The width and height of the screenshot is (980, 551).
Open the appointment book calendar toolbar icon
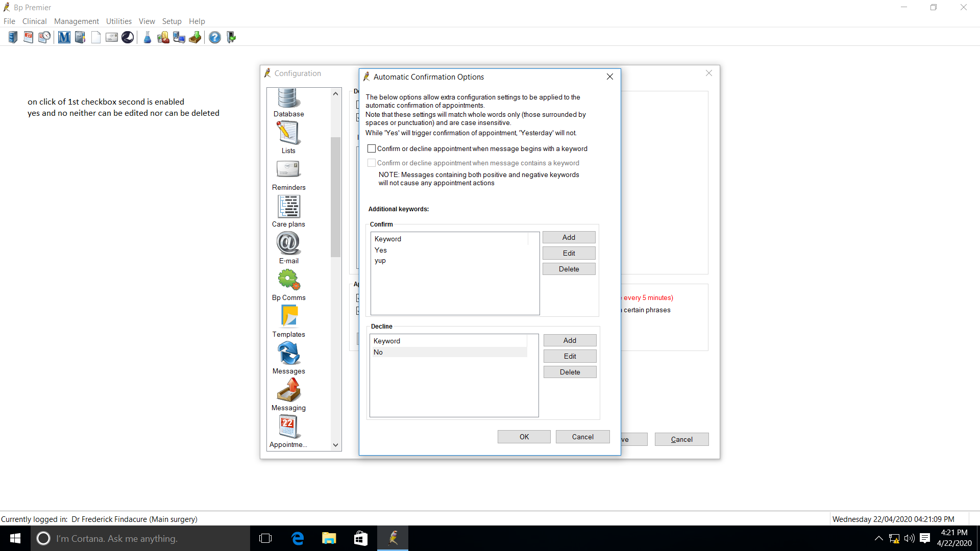pos(29,37)
